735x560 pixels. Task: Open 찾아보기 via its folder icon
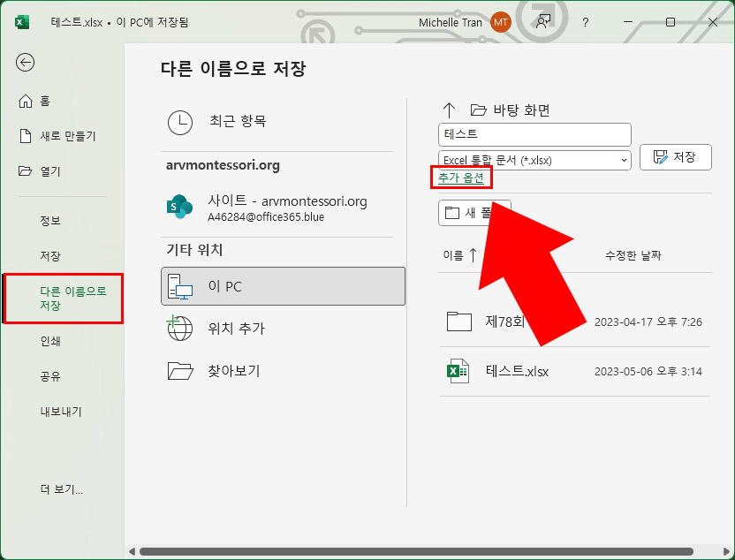[179, 370]
